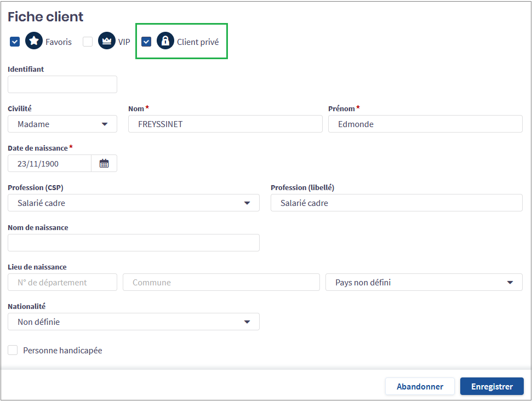Focus the Identifiant input field
Image resolution: width=532 pixels, height=401 pixels.
click(x=62, y=84)
